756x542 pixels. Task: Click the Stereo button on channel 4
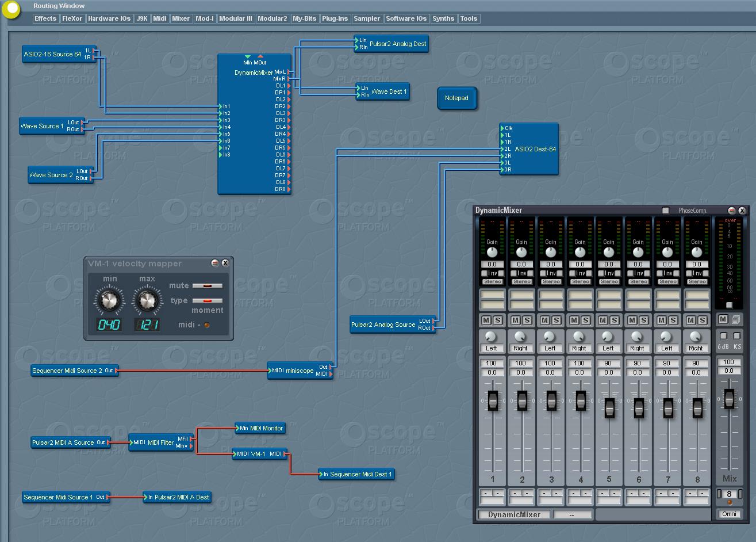[580, 282]
